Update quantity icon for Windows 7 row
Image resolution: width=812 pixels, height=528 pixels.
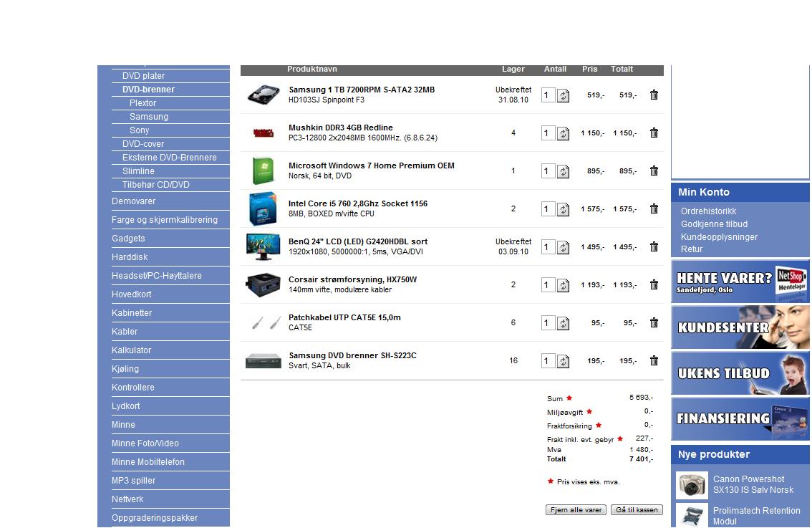click(x=563, y=171)
